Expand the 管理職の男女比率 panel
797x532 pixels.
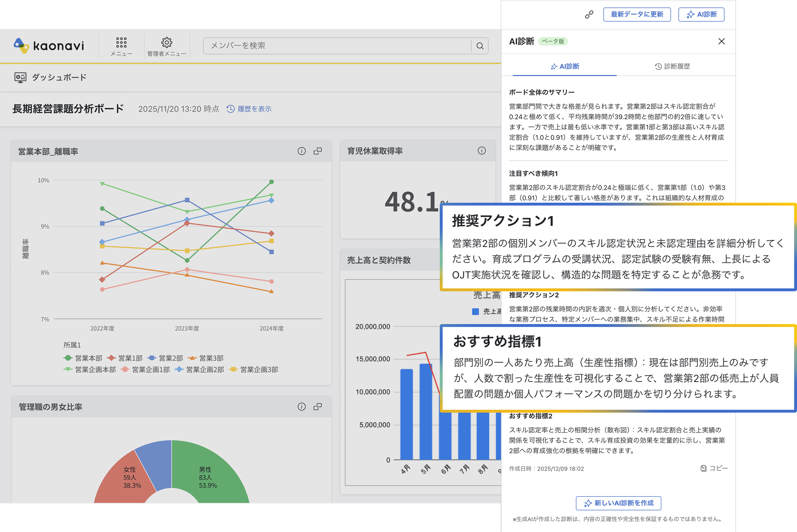[x=318, y=406]
